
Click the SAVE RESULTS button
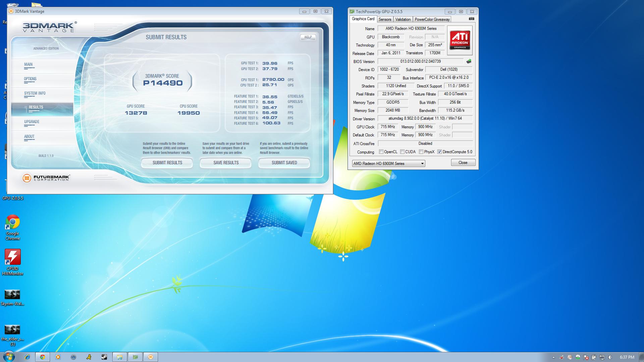click(x=226, y=163)
